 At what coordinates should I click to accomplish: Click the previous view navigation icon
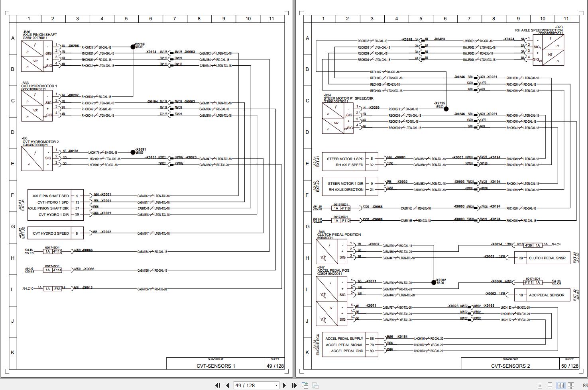click(305, 385)
